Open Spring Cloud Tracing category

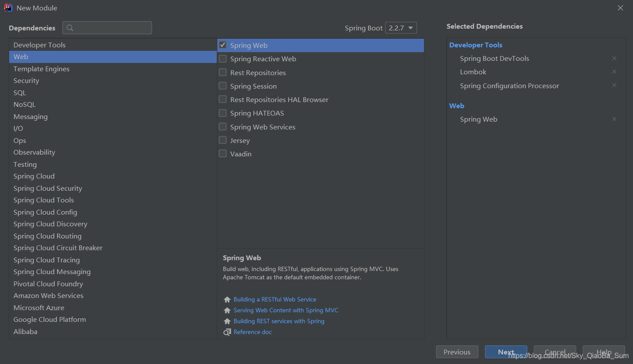click(x=113, y=260)
